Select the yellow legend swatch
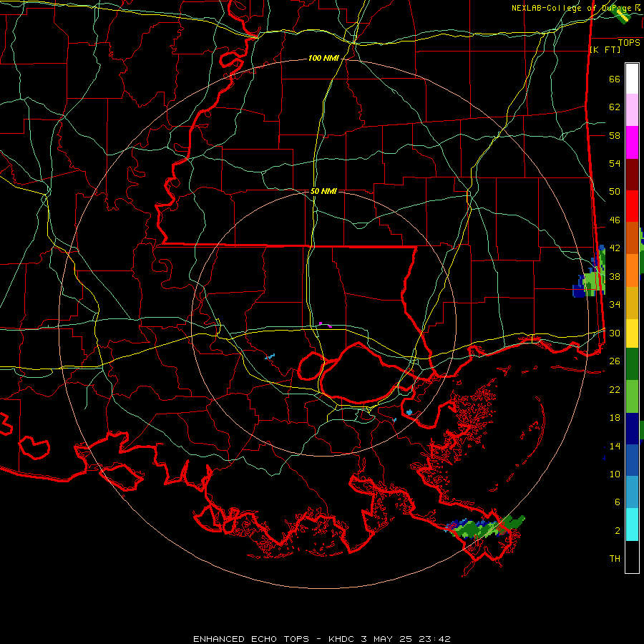The width and height of the screenshot is (644, 644). point(632,333)
